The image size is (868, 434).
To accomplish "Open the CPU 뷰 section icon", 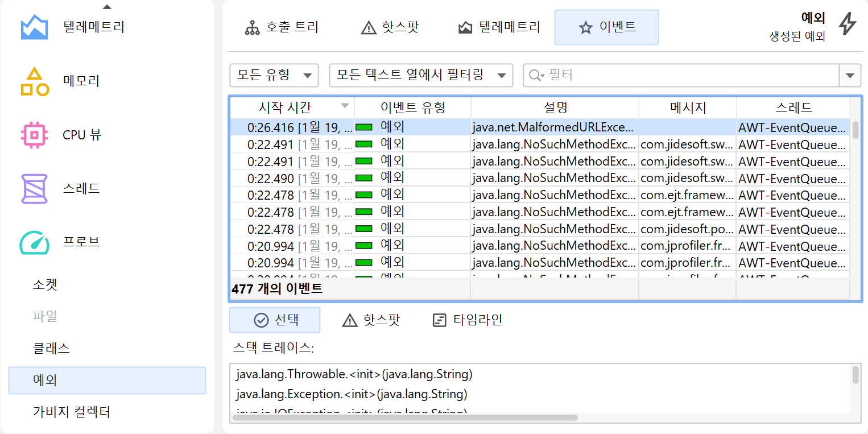I will 34,135.
